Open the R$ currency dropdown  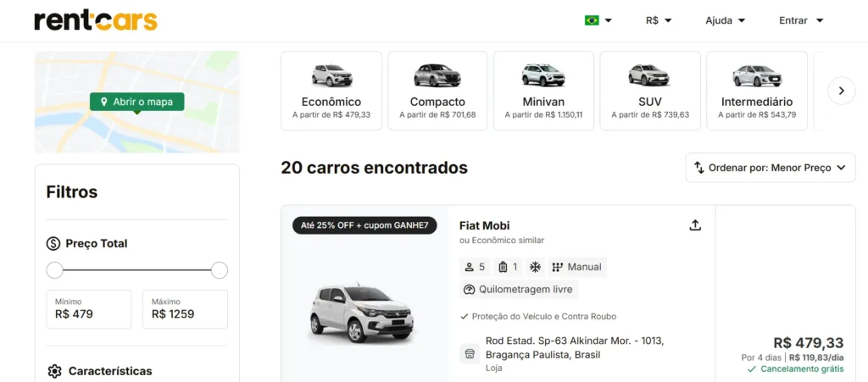coord(658,20)
